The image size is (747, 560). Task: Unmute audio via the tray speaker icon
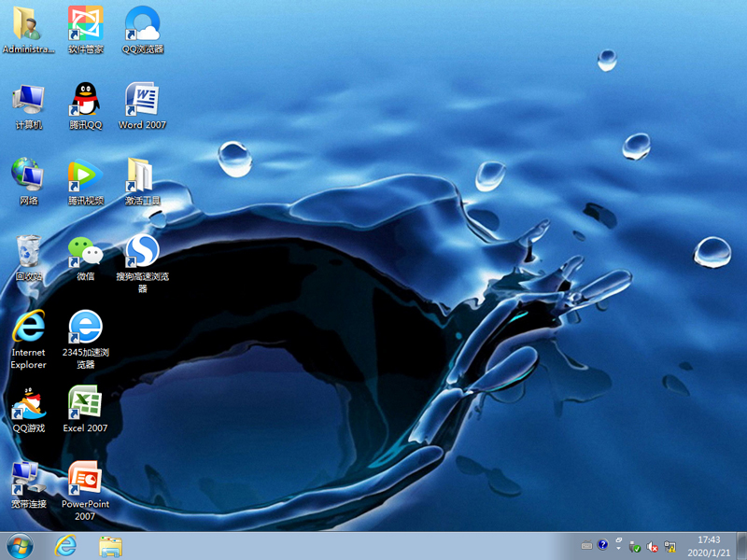click(x=652, y=545)
